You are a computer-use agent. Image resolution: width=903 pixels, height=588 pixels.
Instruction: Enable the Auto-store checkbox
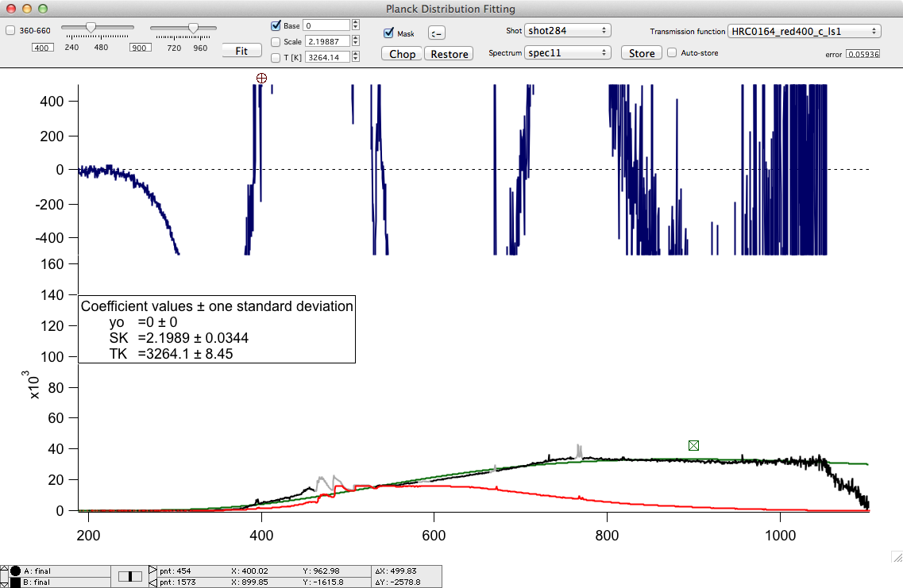(x=671, y=52)
